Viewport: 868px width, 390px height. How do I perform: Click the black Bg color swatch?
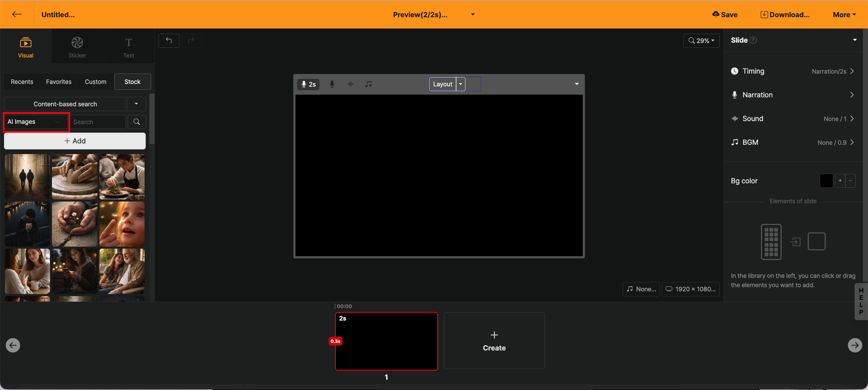point(826,181)
